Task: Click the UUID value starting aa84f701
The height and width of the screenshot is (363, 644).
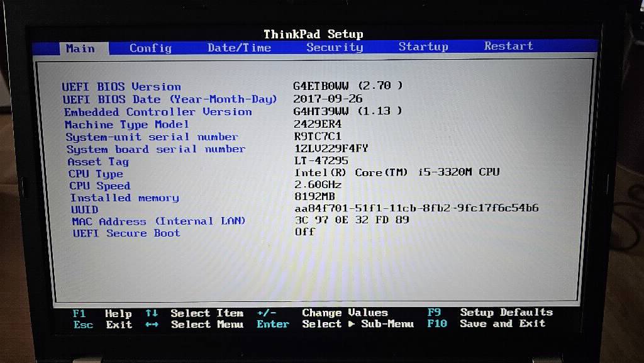Action: pos(416,208)
